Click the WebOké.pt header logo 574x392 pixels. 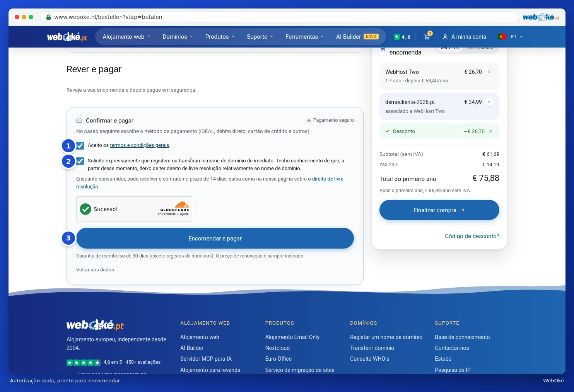click(67, 37)
